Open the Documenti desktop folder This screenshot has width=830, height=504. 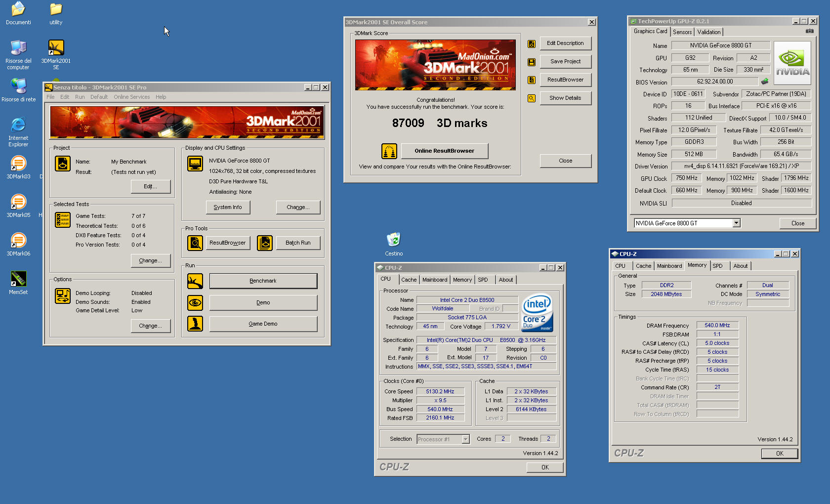point(18,13)
